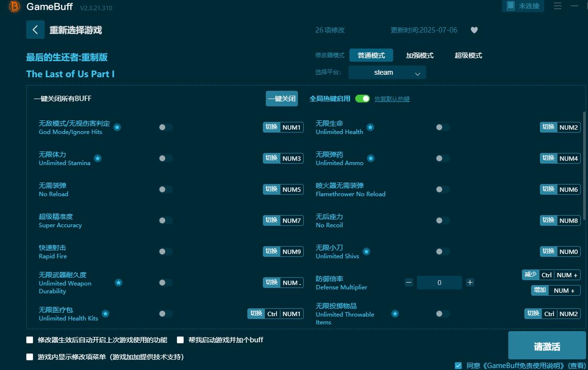Click the heart icon near update time

474,30
